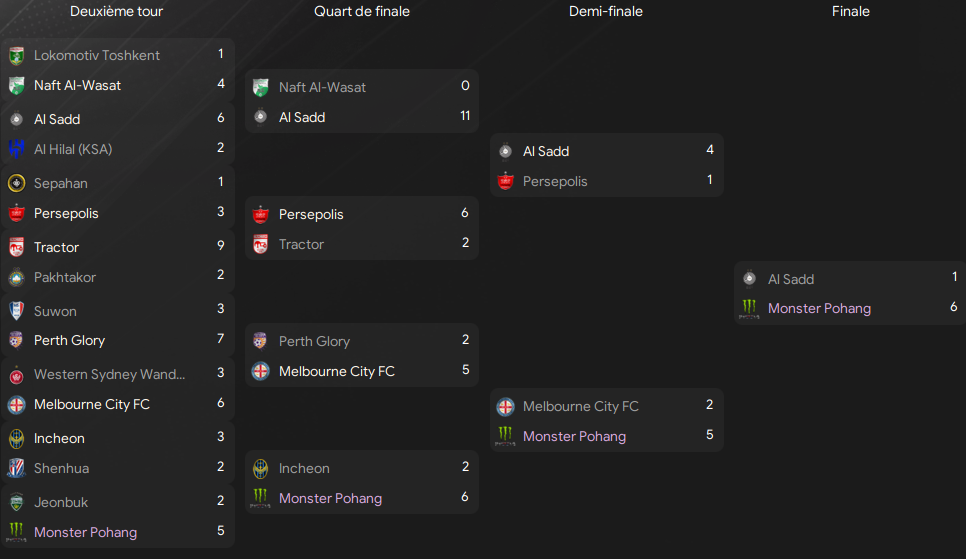Click the Western Sydney Wanderers crest
This screenshot has width=966, height=559.
point(17,375)
